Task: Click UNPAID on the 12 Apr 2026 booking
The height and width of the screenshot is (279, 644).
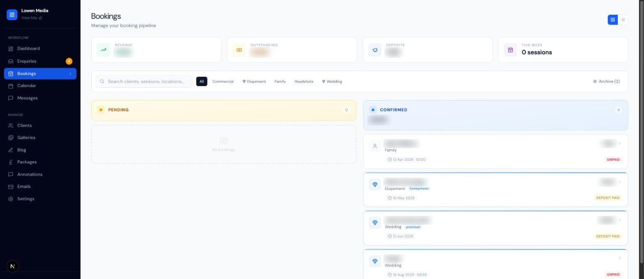Action: (x=613, y=160)
